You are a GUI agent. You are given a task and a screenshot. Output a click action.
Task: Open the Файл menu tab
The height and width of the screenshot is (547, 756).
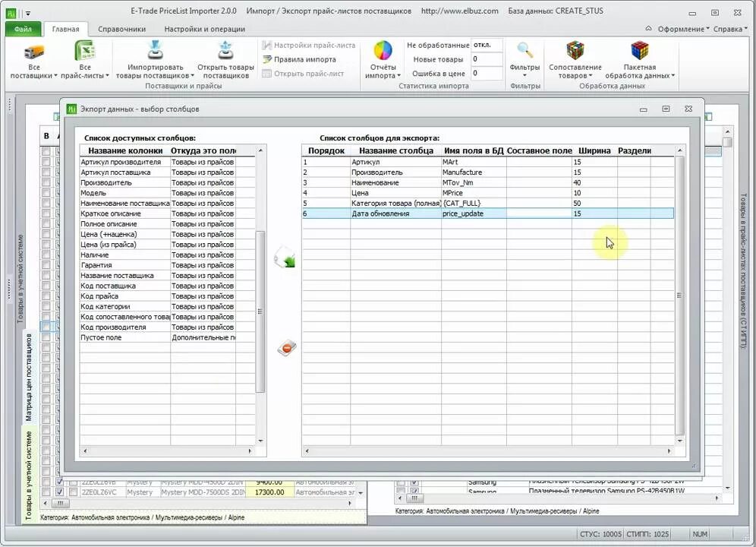(x=23, y=29)
